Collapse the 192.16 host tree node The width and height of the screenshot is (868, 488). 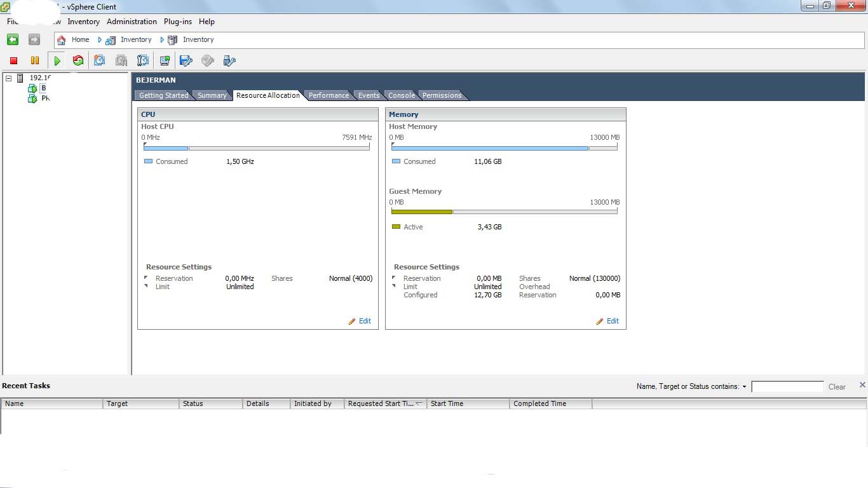tap(9, 78)
